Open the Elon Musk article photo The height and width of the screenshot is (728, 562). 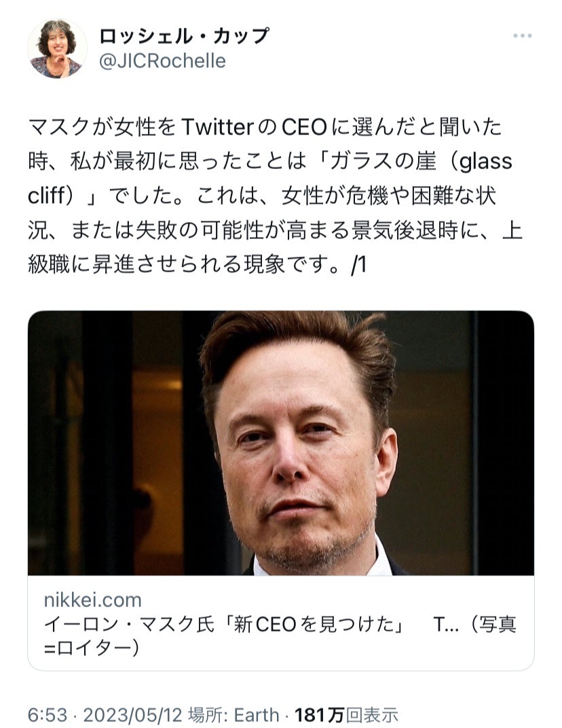click(x=280, y=443)
